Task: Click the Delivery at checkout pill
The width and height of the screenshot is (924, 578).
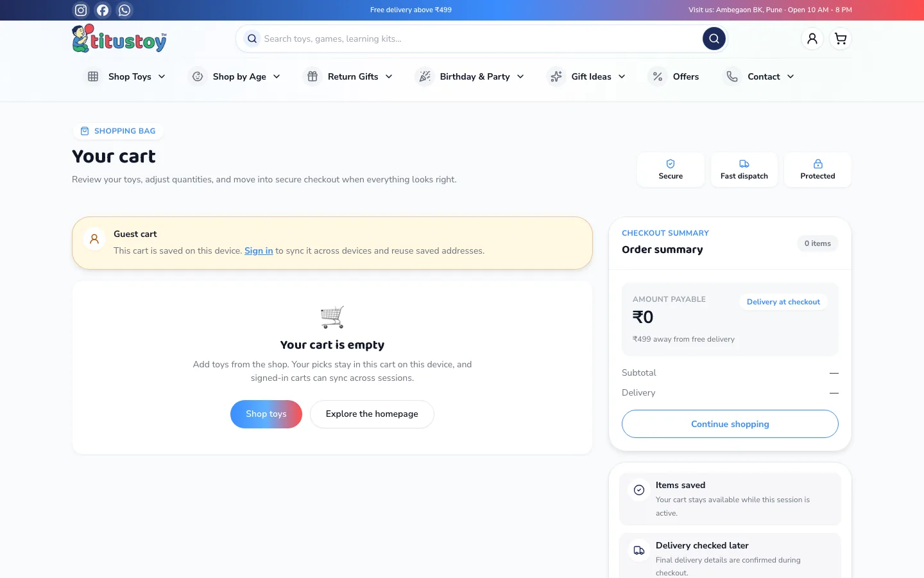Action: coord(783,302)
